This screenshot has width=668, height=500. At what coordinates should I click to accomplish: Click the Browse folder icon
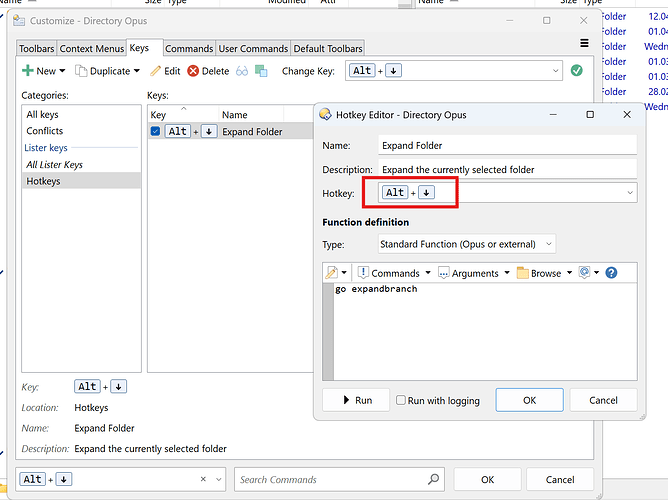(x=522, y=273)
